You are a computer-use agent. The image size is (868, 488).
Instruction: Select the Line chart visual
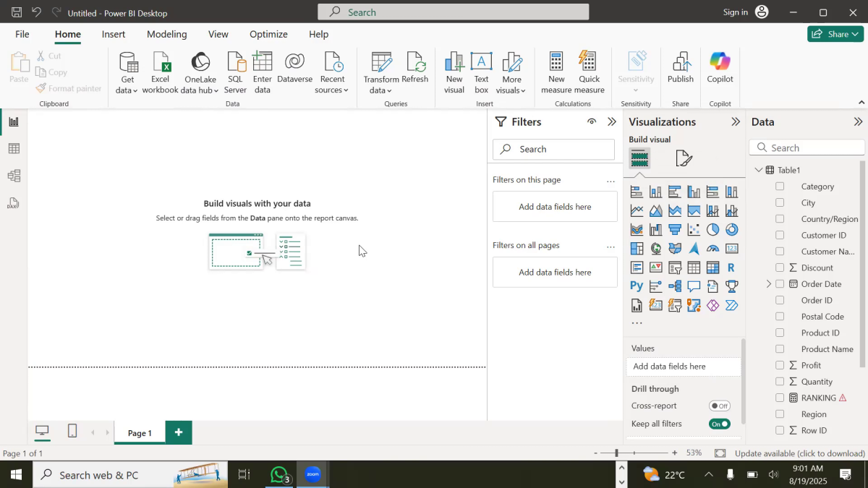637,211
